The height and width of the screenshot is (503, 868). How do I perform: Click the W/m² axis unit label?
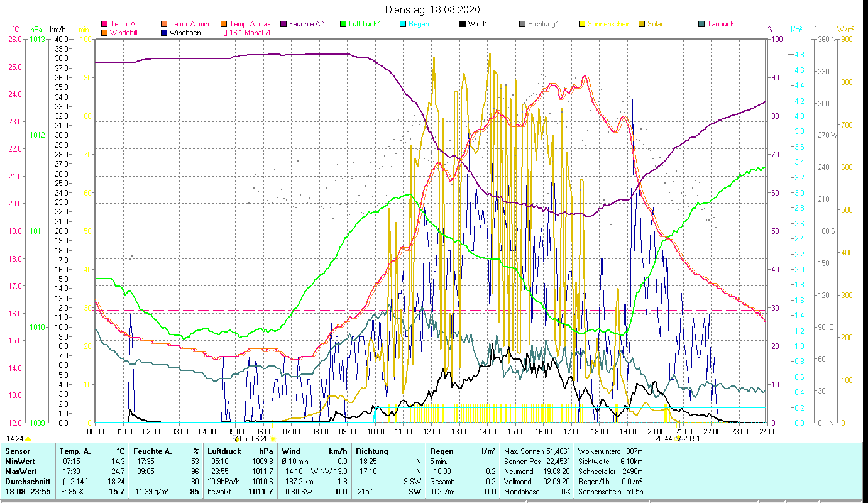point(845,30)
